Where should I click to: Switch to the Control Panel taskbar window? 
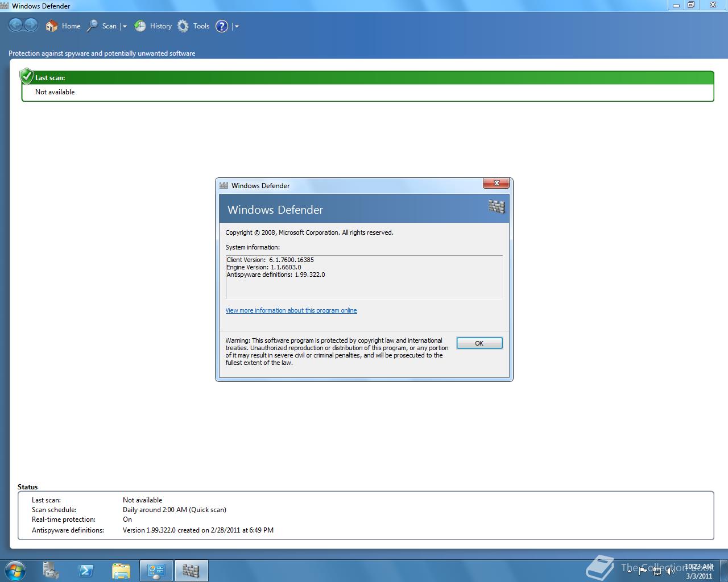[x=156, y=571]
